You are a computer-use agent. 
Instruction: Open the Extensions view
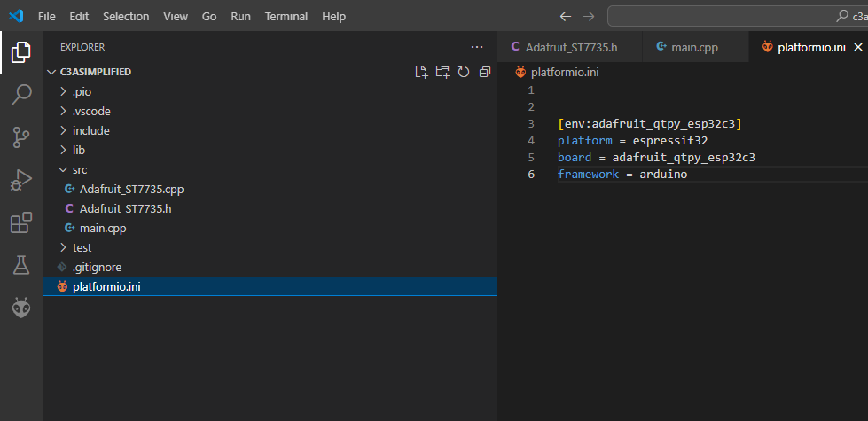(21, 222)
